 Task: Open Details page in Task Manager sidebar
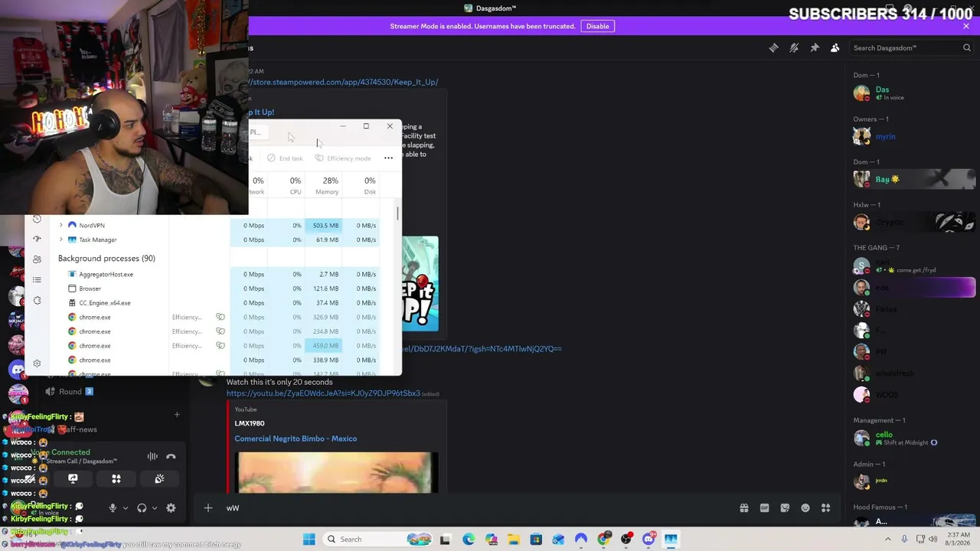(37, 280)
